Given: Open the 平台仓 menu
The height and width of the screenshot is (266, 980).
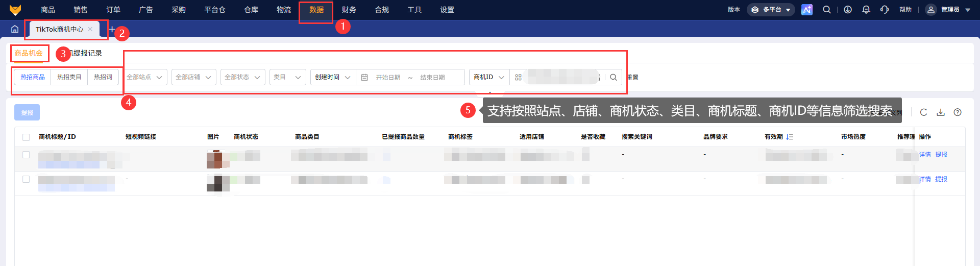Looking at the screenshot, I should click(215, 10).
